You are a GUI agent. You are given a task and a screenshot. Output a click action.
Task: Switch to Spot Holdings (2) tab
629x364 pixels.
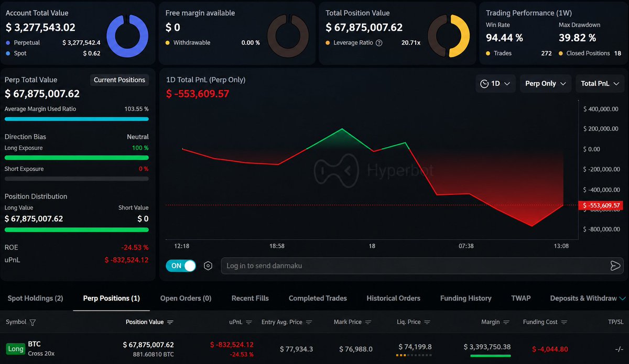pos(35,298)
